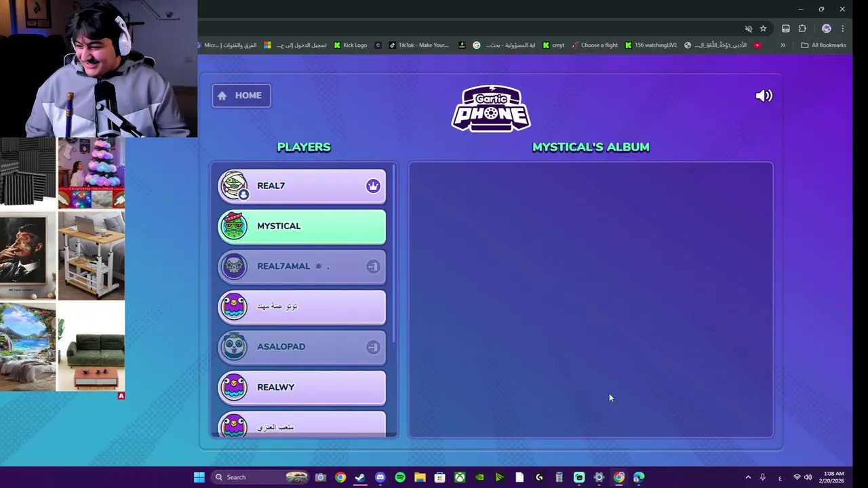Open File Explorer from the taskbar
868x488 pixels.
(x=420, y=477)
